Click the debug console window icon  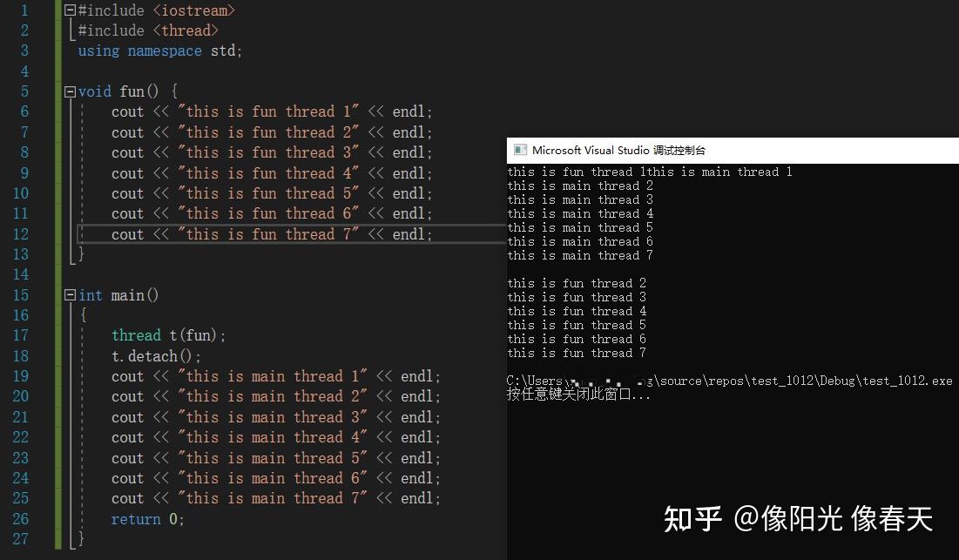[x=520, y=150]
